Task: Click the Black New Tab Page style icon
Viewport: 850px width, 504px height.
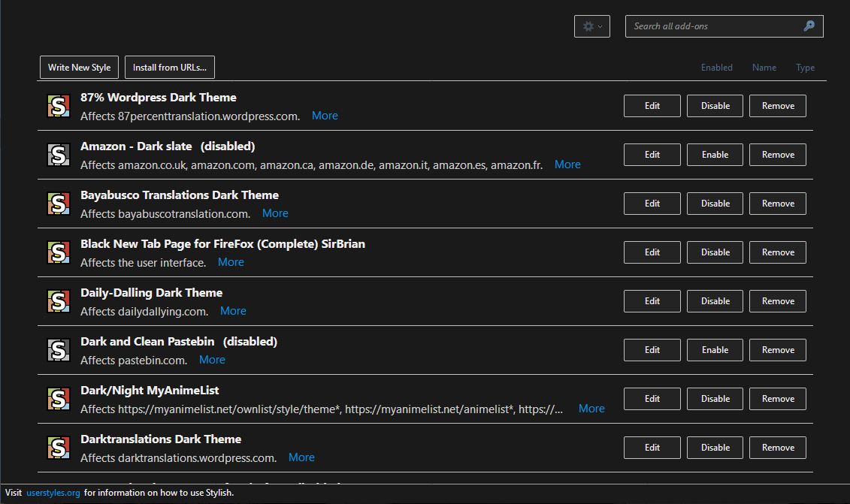Action: coord(59,252)
